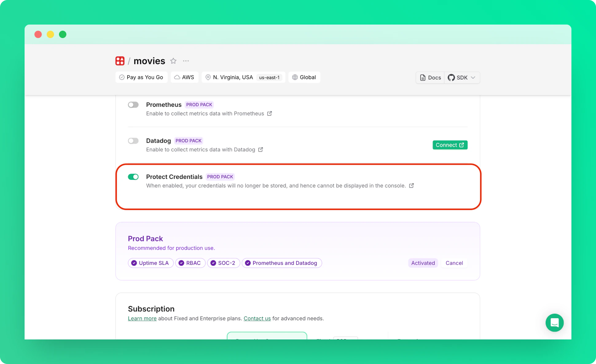
Task: Open Datadog external docs link icon
Action: 261,149
